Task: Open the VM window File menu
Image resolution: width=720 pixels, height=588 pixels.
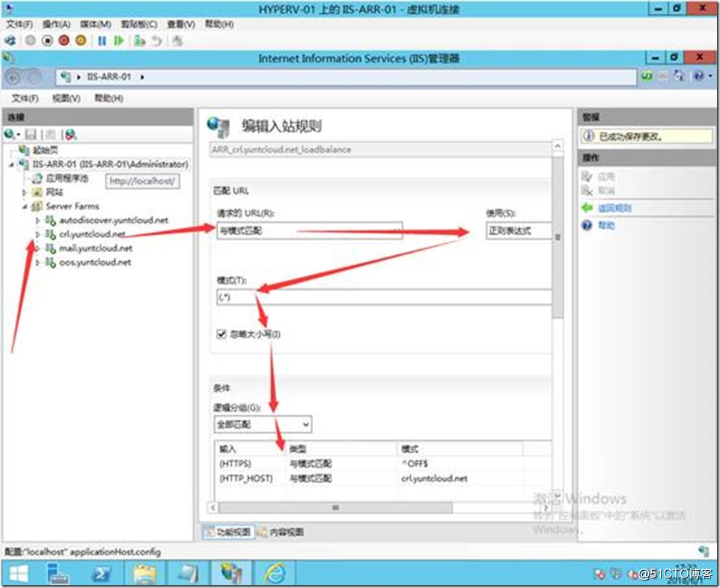Action: point(19,25)
